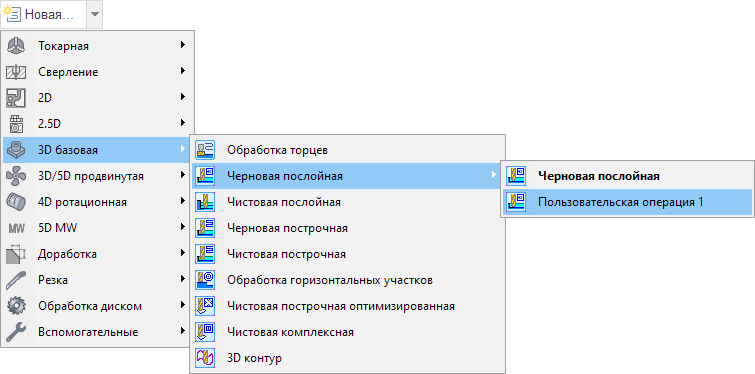The height and width of the screenshot is (374, 755).
Task: Click the 2.5D operations icon
Action: point(16,124)
